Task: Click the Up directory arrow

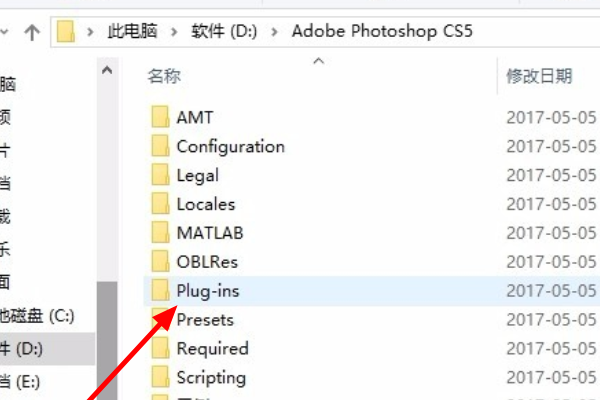Action: tap(31, 31)
